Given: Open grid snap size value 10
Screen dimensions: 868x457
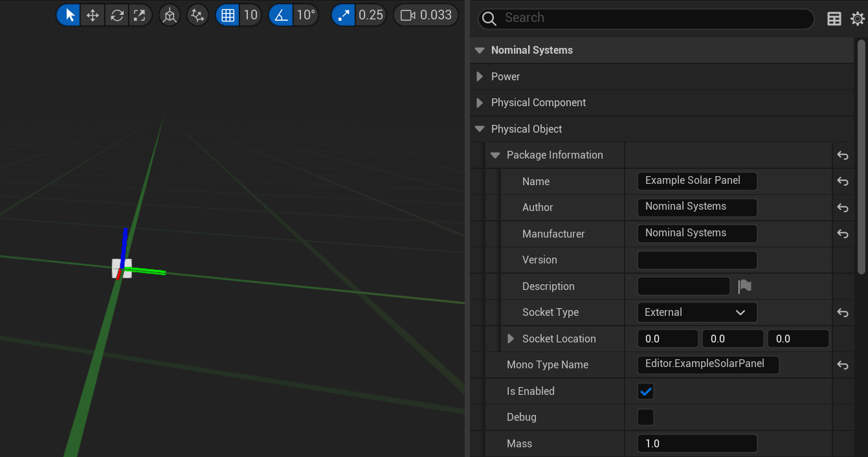Looking at the screenshot, I should [250, 15].
